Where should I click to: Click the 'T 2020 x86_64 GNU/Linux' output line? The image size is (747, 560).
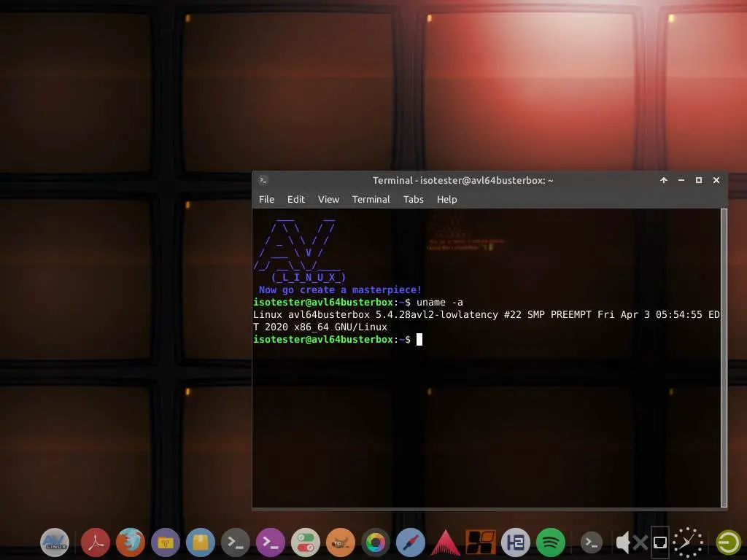pos(320,327)
